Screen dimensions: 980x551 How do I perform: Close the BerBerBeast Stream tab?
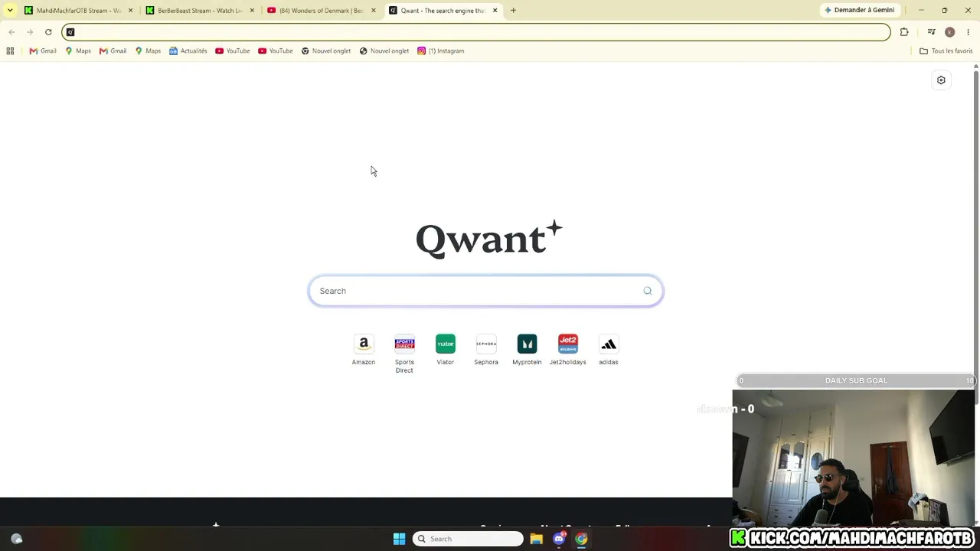(252, 11)
